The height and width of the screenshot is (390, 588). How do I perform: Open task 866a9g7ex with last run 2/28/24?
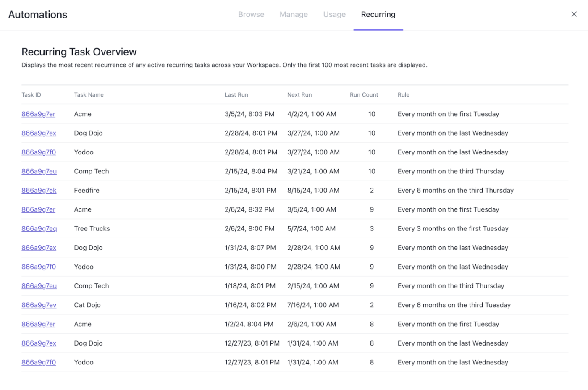tap(39, 133)
